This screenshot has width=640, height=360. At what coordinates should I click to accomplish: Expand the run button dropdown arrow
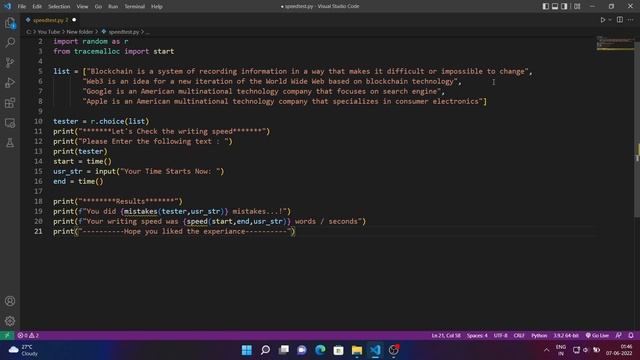pos(610,20)
